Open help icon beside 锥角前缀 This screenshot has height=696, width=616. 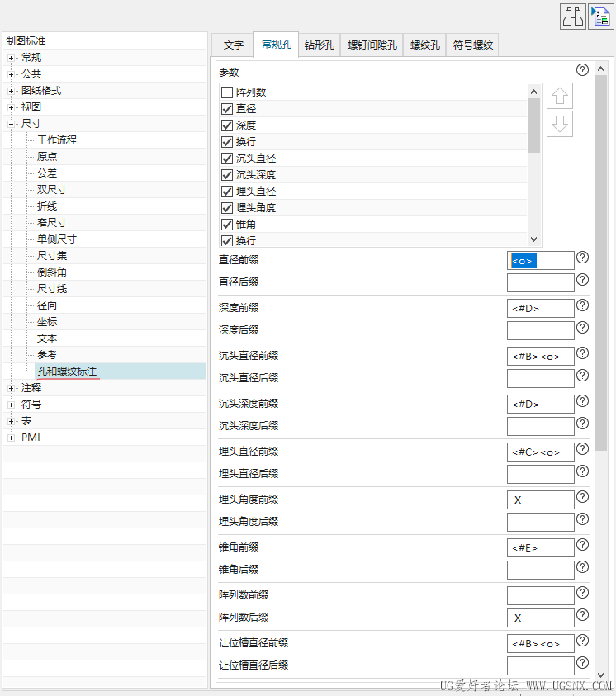(582, 545)
